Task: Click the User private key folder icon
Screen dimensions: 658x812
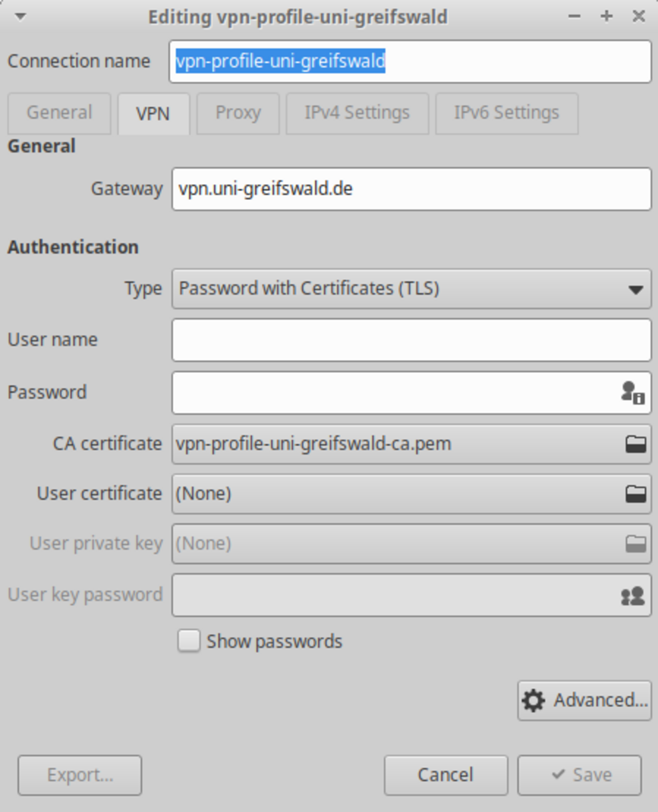Action: pos(636,543)
